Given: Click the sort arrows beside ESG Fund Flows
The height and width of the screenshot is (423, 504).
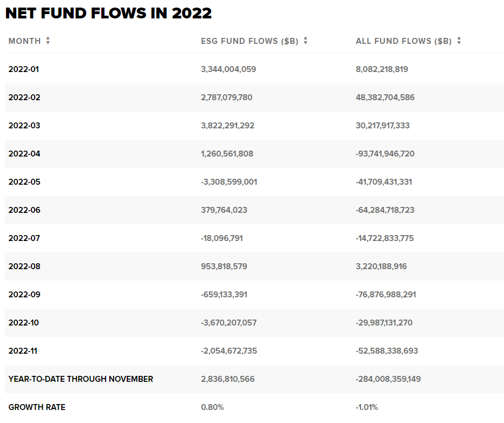Looking at the screenshot, I should pyautogui.click(x=305, y=41).
